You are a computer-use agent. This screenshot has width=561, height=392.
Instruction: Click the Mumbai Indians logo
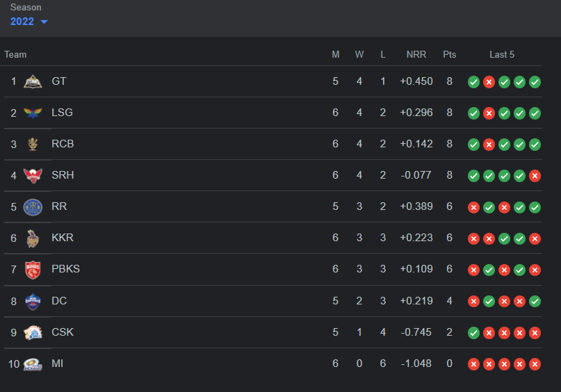click(33, 364)
